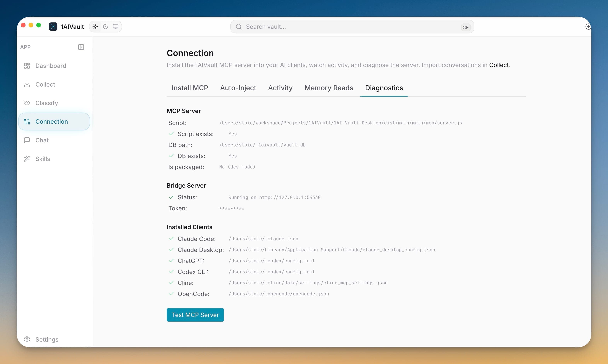
Task: Click the .claude.json path
Action: tap(263, 239)
